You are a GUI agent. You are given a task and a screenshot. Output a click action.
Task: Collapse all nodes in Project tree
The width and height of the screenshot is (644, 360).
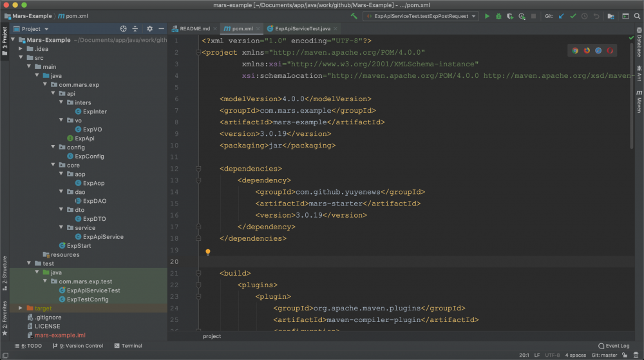tap(135, 29)
